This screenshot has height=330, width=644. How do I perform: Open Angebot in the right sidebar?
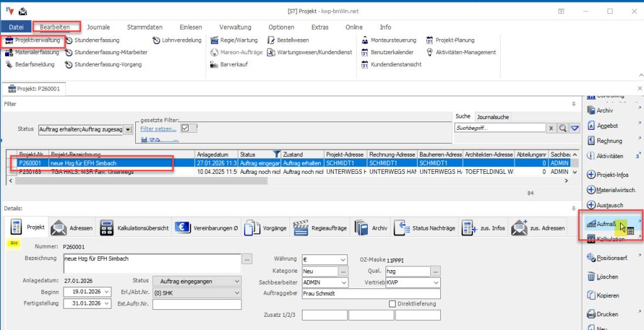[607, 125]
